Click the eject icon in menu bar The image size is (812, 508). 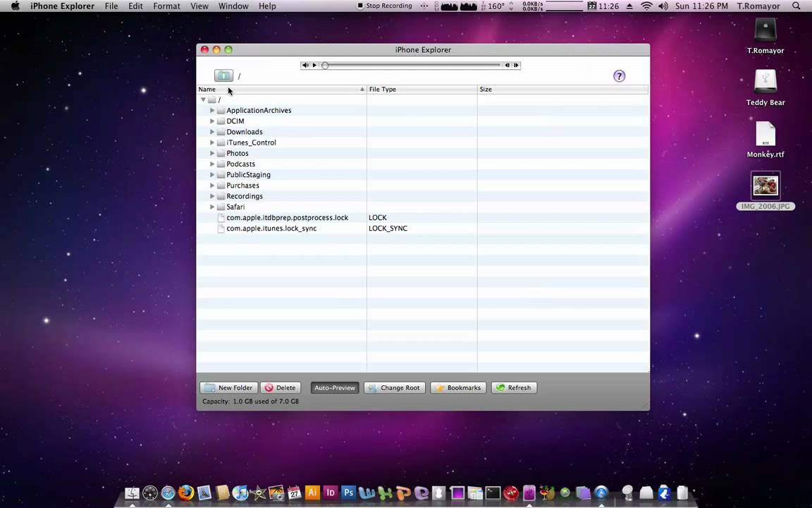(629, 6)
